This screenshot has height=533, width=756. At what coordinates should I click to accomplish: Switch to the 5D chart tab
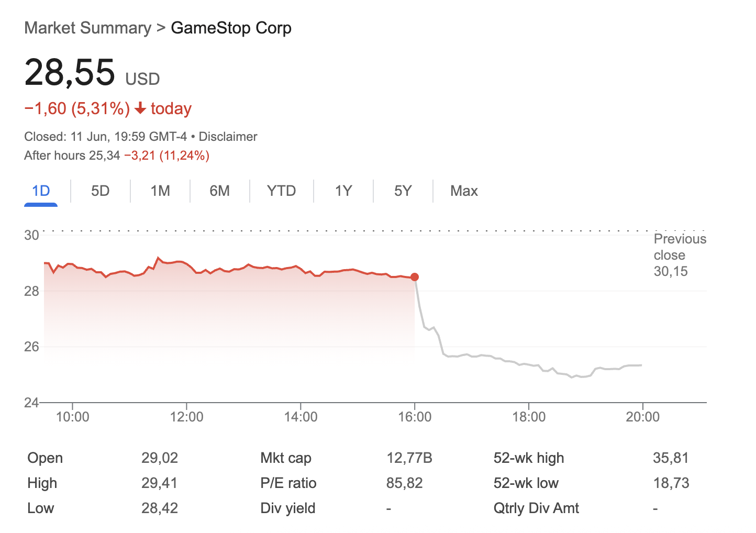point(100,191)
